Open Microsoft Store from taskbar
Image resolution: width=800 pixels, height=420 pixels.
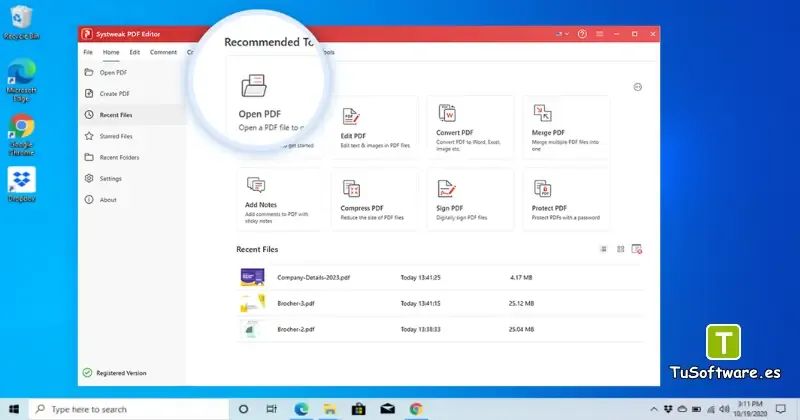[359, 409]
